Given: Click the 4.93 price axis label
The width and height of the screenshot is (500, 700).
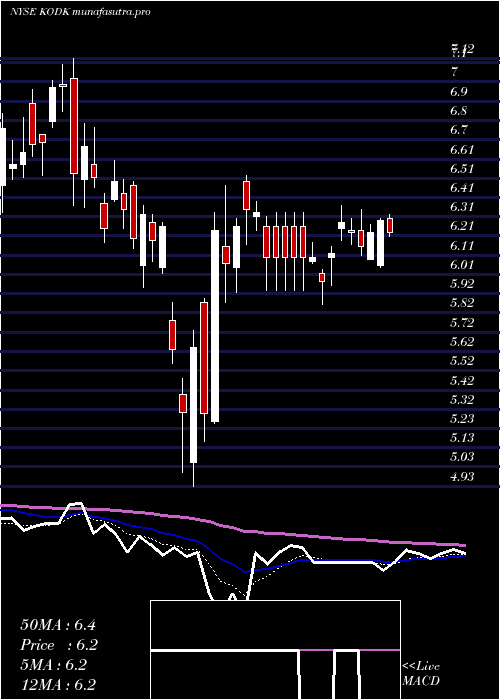Looking at the screenshot, I should (461, 476).
